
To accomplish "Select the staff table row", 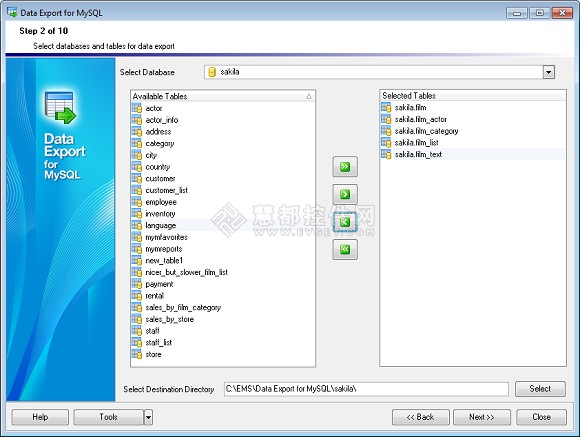I will (x=223, y=331).
